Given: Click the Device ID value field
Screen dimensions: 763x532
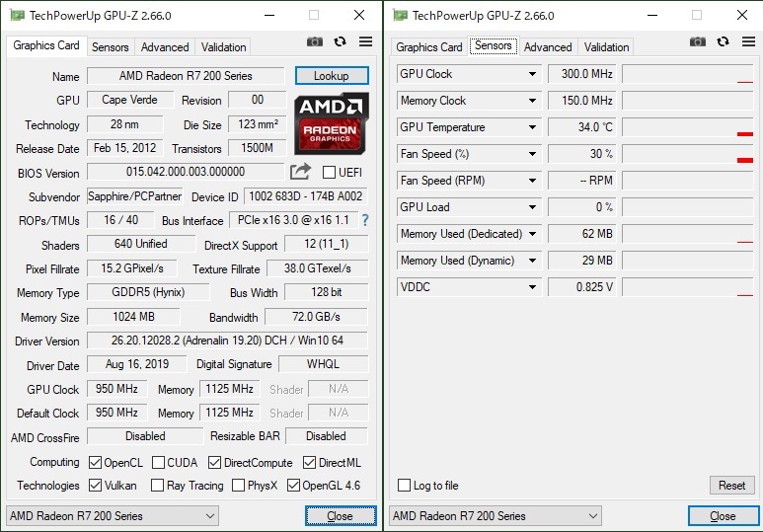Looking at the screenshot, I should (306, 196).
